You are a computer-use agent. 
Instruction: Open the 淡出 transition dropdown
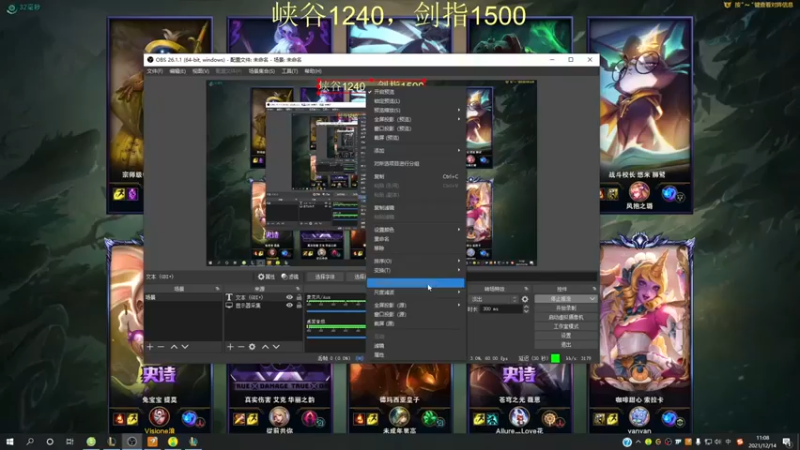(x=494, y=299)
